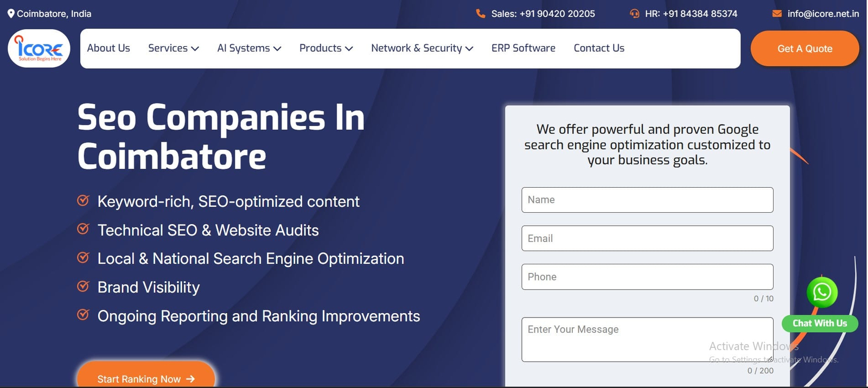Viewport: 868px width, 388px height.
Task: Go to the ERP Software page
Action: (x=524, y=48)
